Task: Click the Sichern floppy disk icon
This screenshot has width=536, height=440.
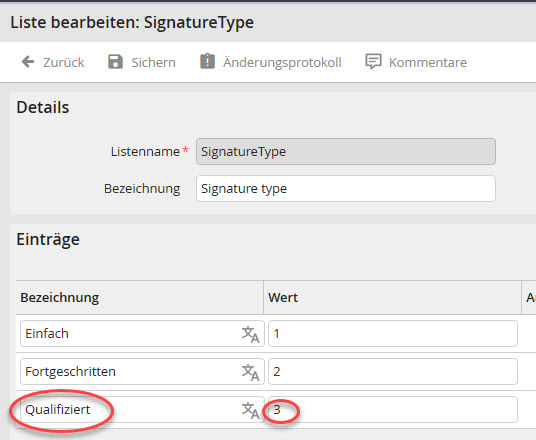Action: click(x=115, y=62)
